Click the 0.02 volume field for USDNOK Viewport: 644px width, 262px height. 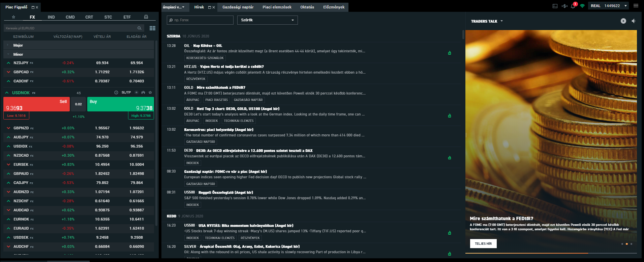pyautogui.click(x=79, y=104)
